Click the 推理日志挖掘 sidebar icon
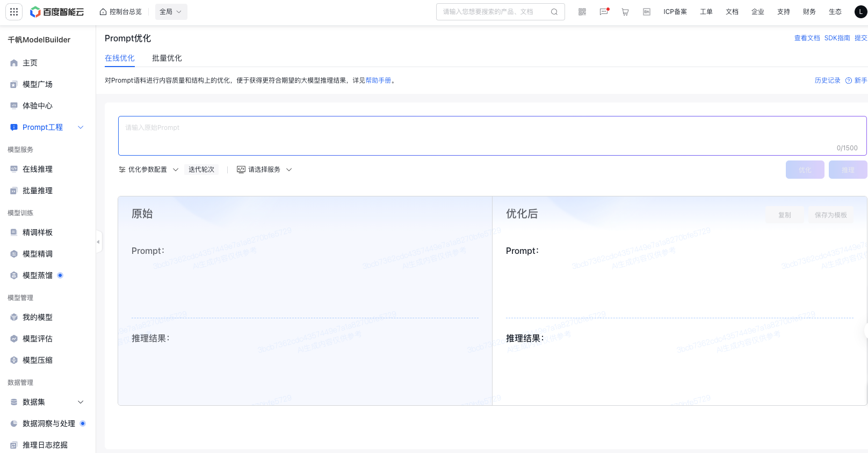The width and height of the screenshot is (868, 453). (x=14, y=445)
